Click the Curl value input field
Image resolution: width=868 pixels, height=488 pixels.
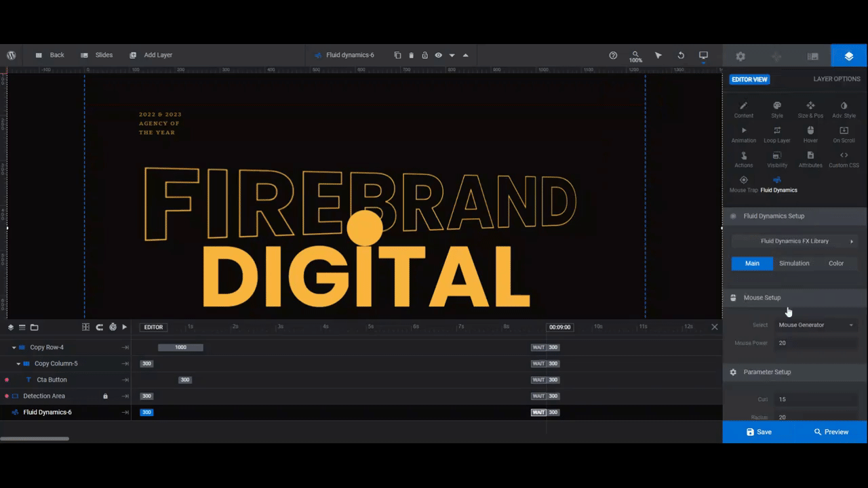[x=816, y=399]
